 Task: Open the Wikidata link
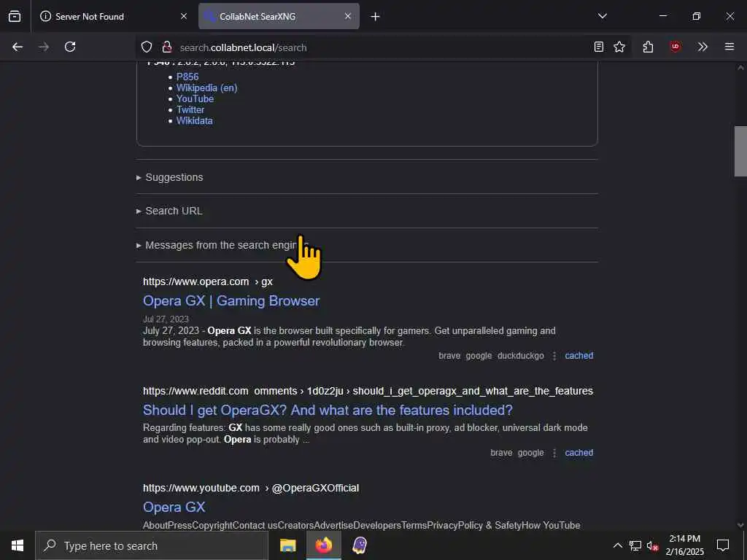pyautogui.click(x=194, y=120)
